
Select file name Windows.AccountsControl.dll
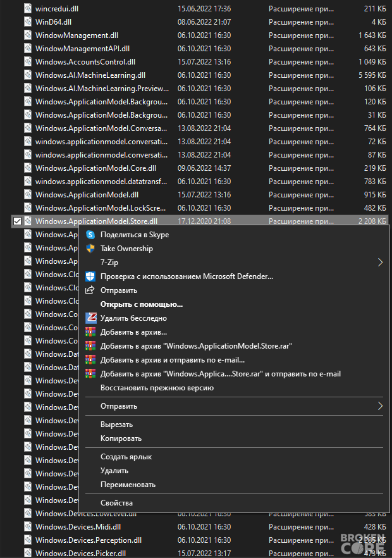point(85,61)
